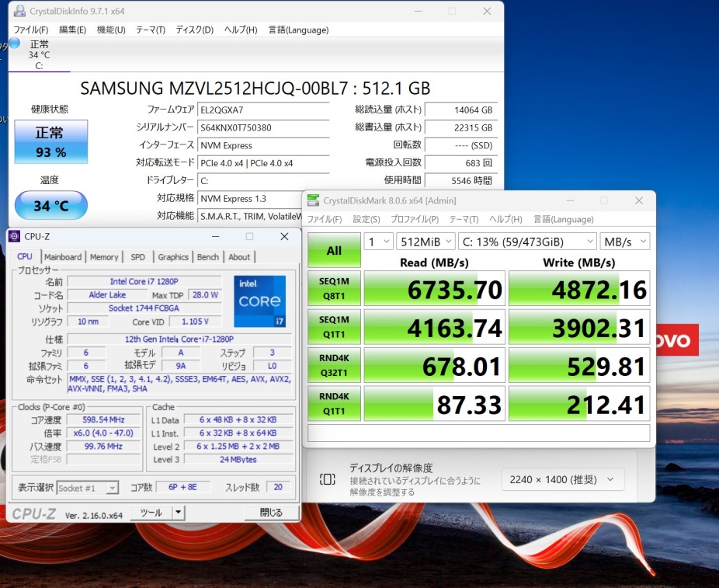Viewport: 719px width, 588px height.
Task: Click the 34 °C temperature button
Action: [51, 206]
